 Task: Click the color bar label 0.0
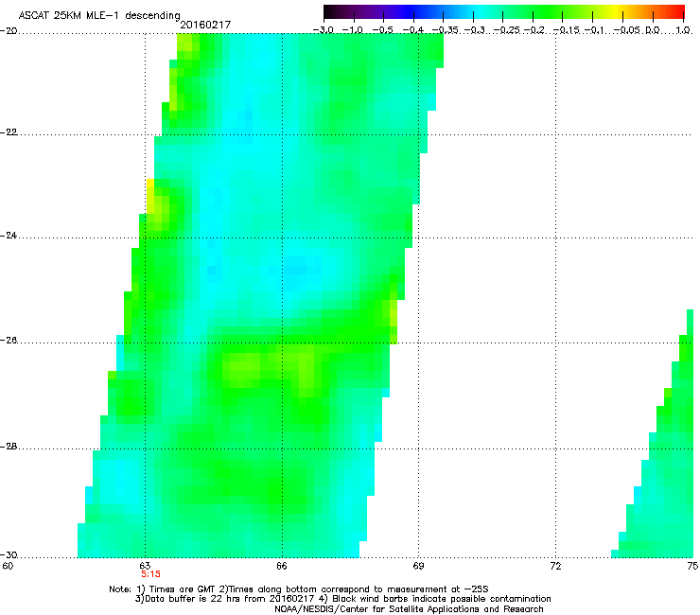(653, 30)
